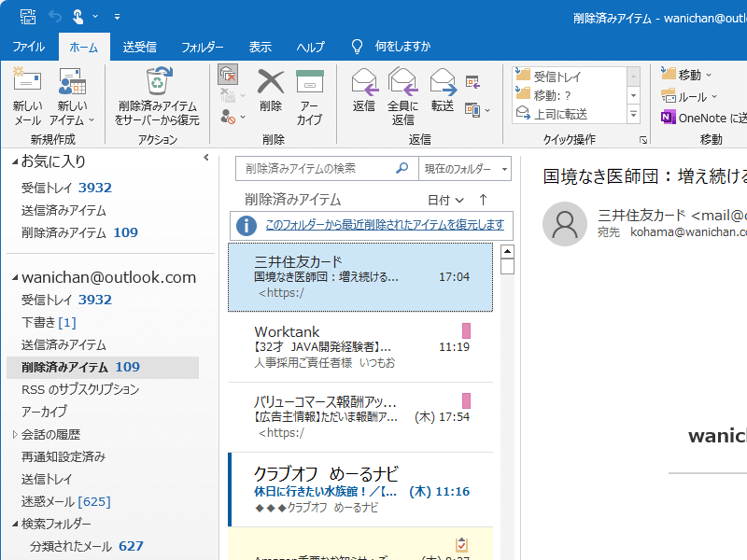Open the Clean Up dropdown icon

pyautogui.click(x=232, y=95)
